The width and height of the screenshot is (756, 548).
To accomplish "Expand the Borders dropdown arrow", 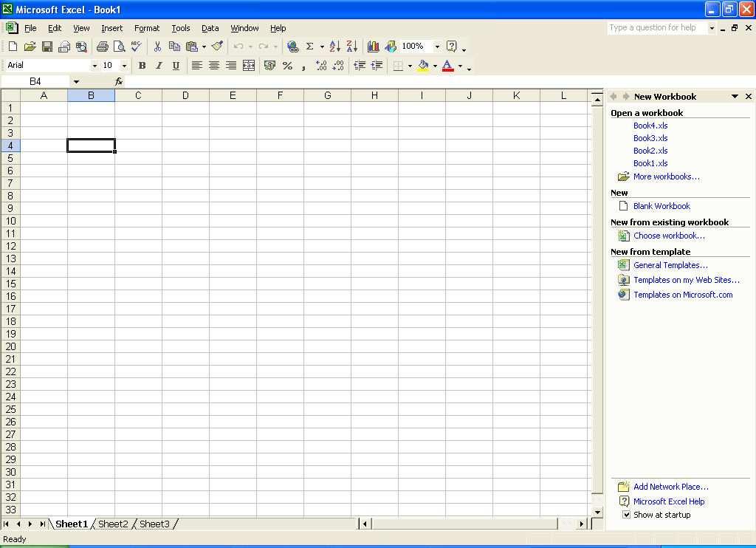I will coord(410,66).
